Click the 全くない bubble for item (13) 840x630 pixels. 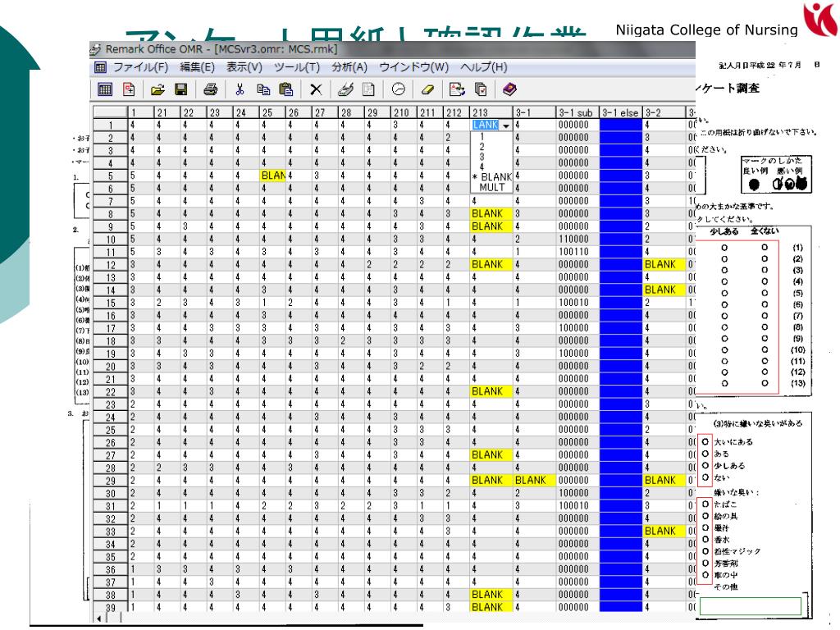765,383
